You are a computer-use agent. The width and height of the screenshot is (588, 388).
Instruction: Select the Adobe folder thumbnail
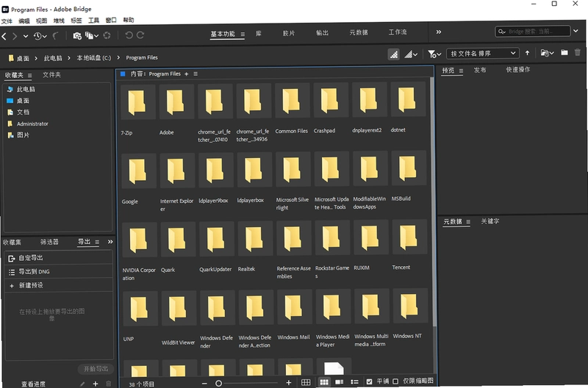tap(176, 102)
